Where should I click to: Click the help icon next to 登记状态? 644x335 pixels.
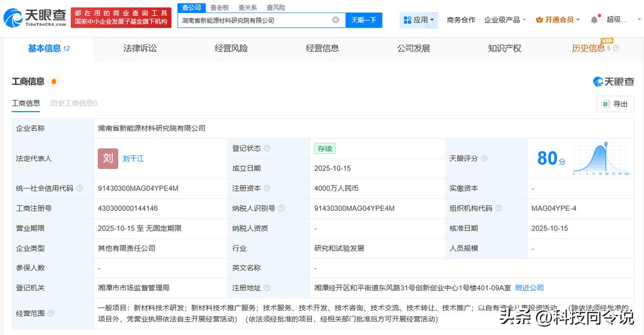pos(267,148)
